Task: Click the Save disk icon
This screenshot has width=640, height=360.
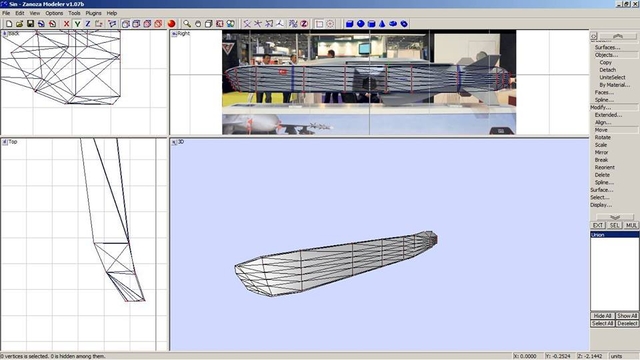Action: click(30, 24)
